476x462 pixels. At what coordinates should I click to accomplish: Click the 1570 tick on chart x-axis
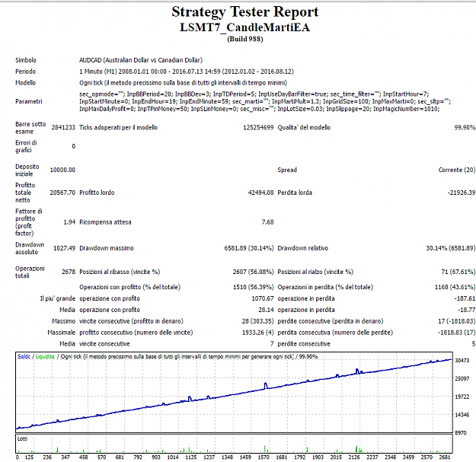tap(264, 457)
